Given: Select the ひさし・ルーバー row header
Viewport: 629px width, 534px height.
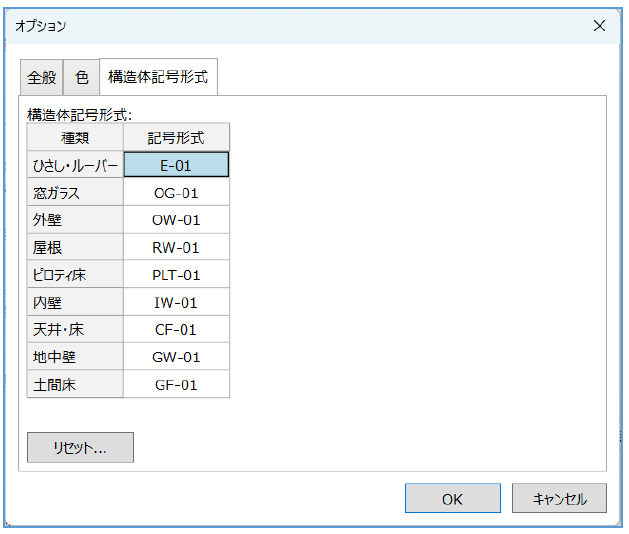Looking at the screenshot, I should pyautogui.click(x=75, y=165).
